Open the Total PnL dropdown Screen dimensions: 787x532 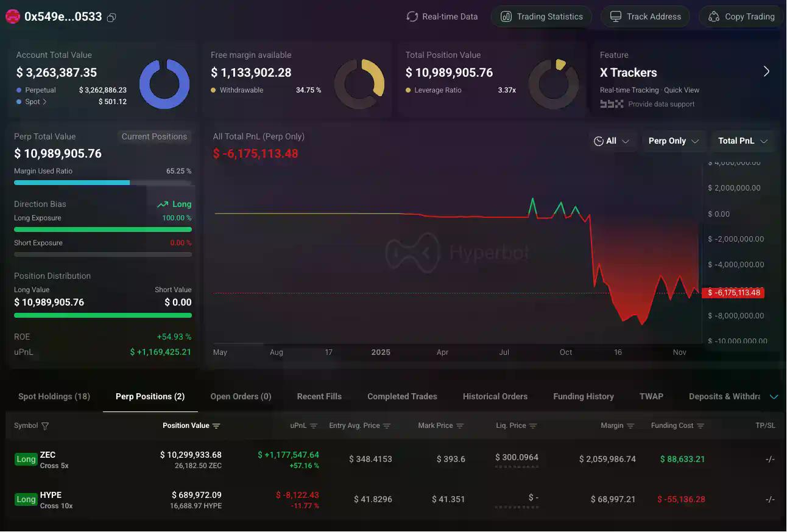click(x=743, y=141)
